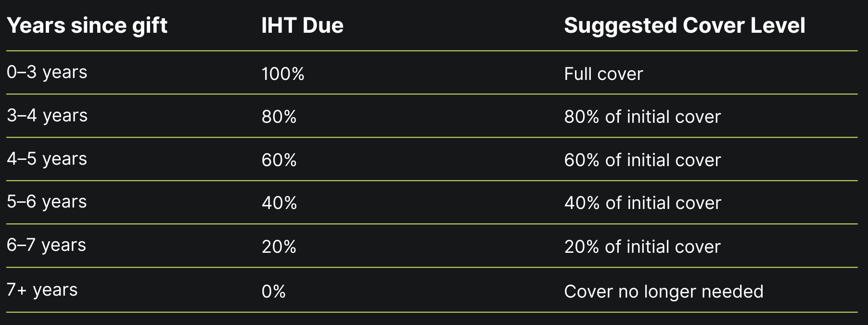
Task: Select the '0–3 years' row label
Action: tap(47, 72)
